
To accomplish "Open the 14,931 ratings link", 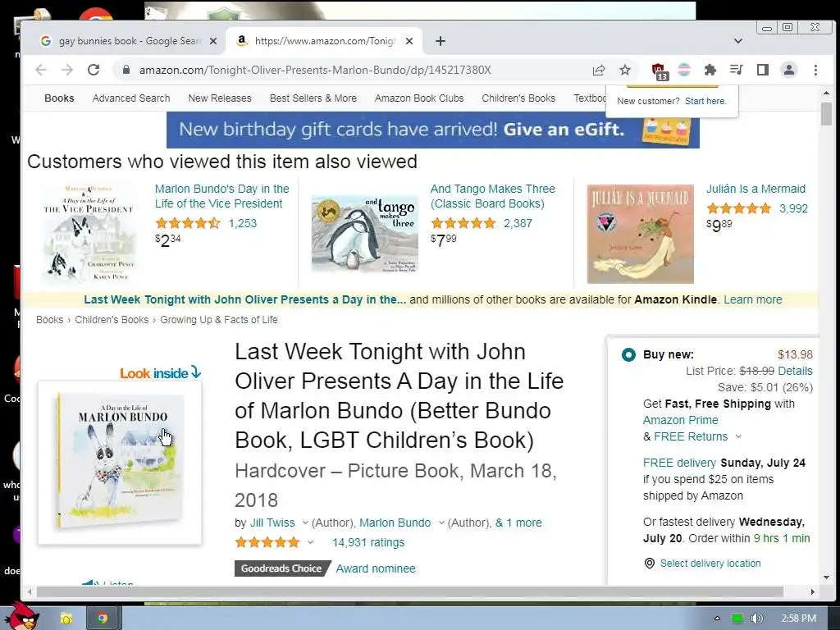I will (368, 542).
